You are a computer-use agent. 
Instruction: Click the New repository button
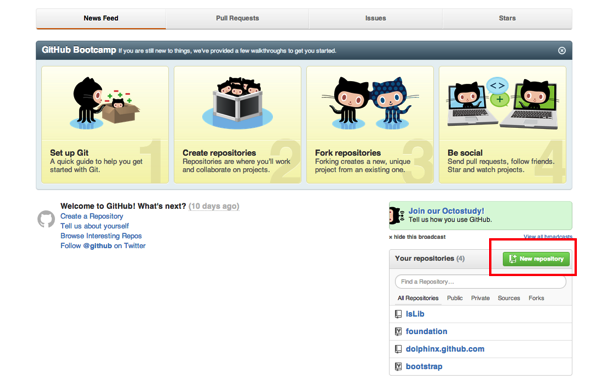click(x=536, y=259)
